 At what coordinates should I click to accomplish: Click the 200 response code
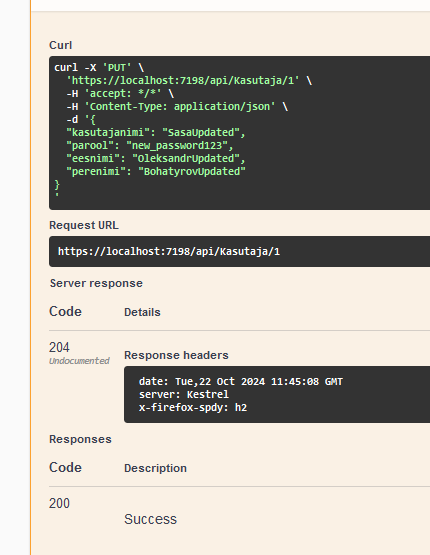59,503
